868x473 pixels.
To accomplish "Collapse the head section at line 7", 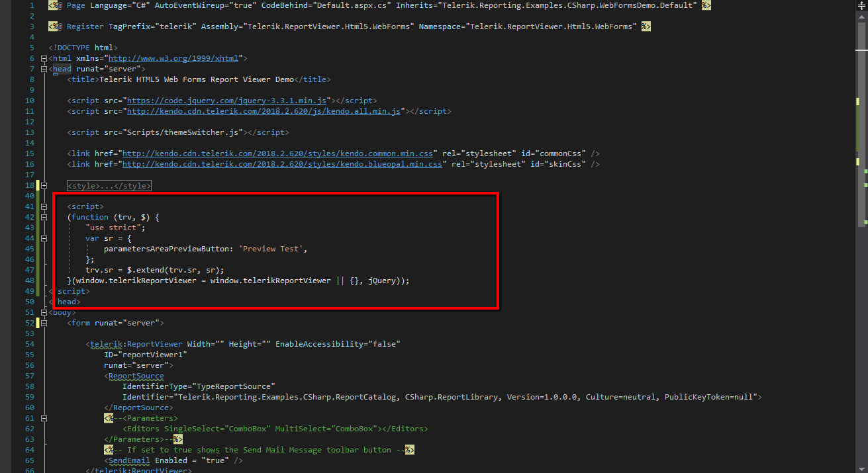I will click(x=44, y=69).
